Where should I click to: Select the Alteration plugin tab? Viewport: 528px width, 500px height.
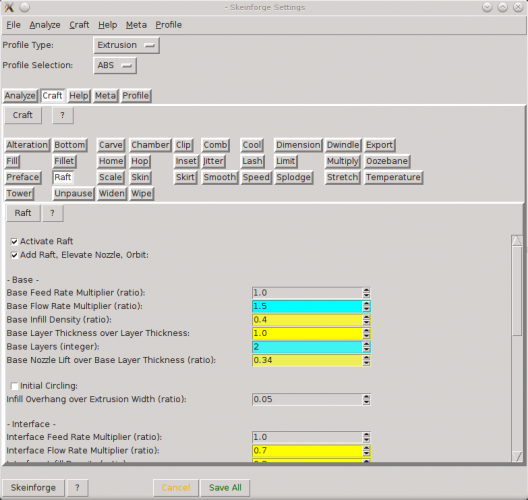point(27,145)
